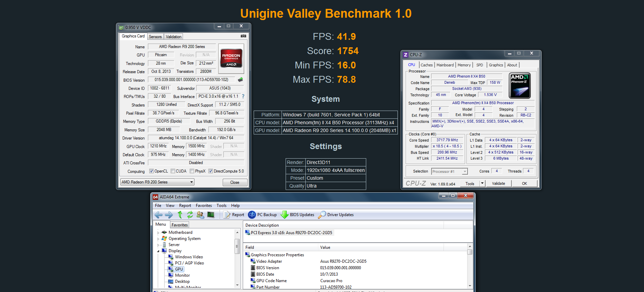Click the GPU-Z title bar application icon
This screenshot has height=292, width=644.
pos(121,28)
